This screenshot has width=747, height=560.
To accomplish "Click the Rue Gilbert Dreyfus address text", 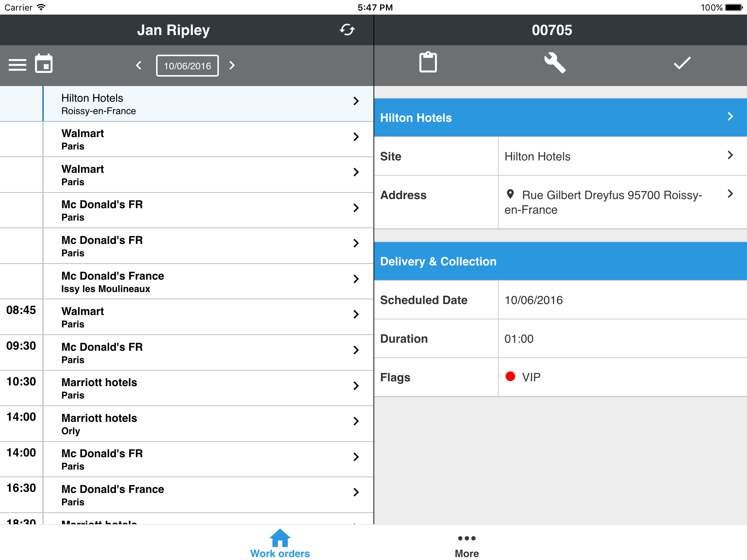I will tap(603, 202).
